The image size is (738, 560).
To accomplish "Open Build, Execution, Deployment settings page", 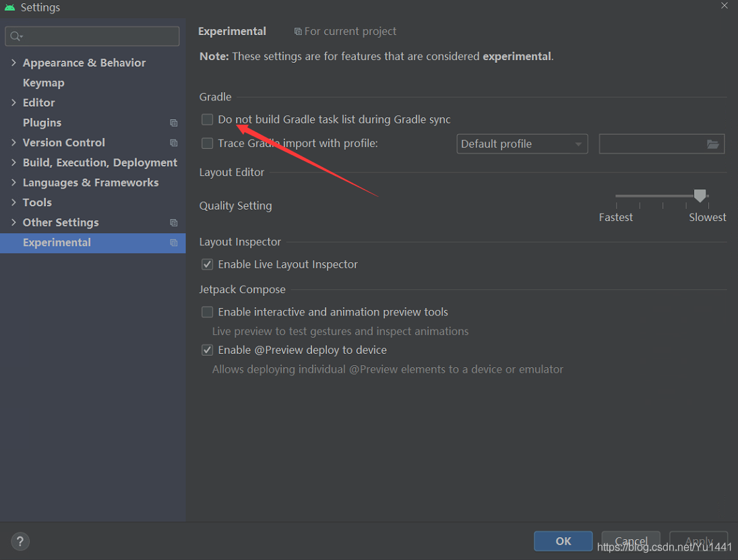I will (x=100, y=163).
